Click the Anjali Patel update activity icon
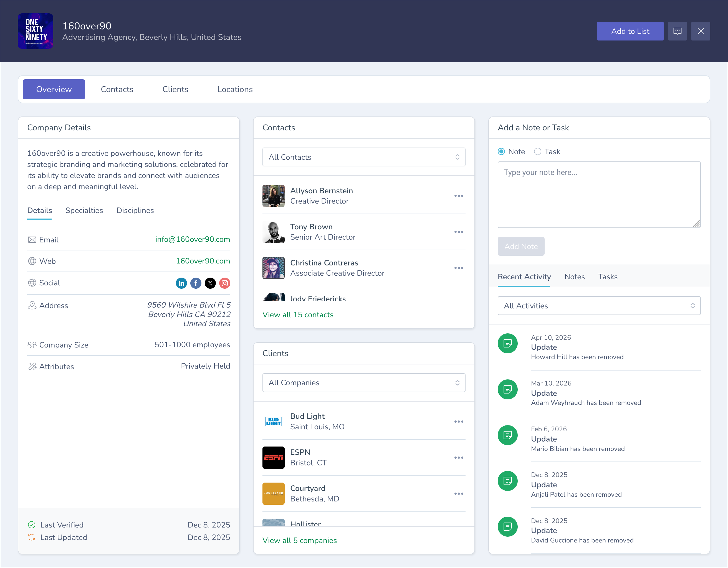The image size is (728, 568). 508,481
